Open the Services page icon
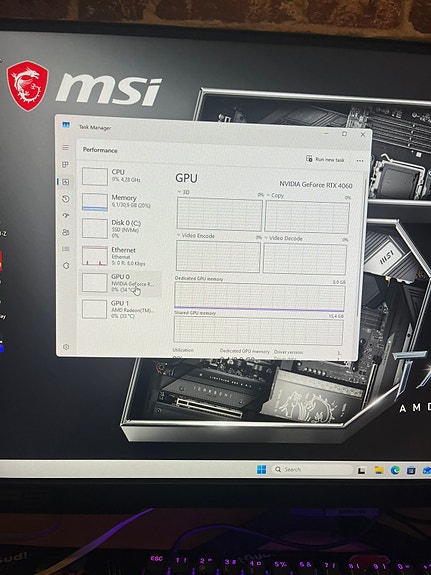 (66, 265)
